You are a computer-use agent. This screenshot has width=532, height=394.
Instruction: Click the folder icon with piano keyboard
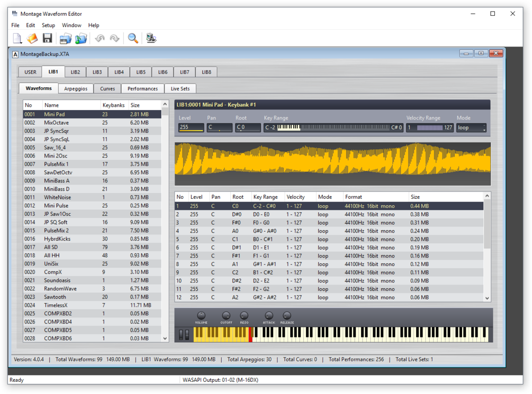point(66,38)
